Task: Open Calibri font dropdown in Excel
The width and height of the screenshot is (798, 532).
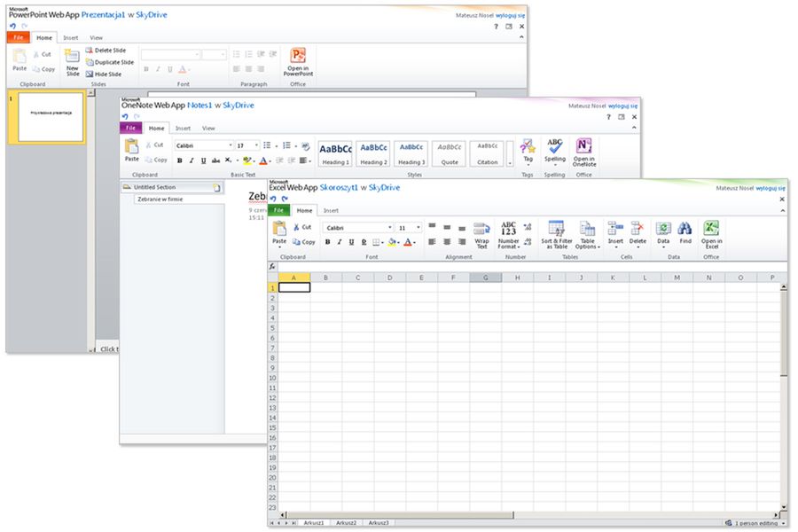Action: (390, 228)
